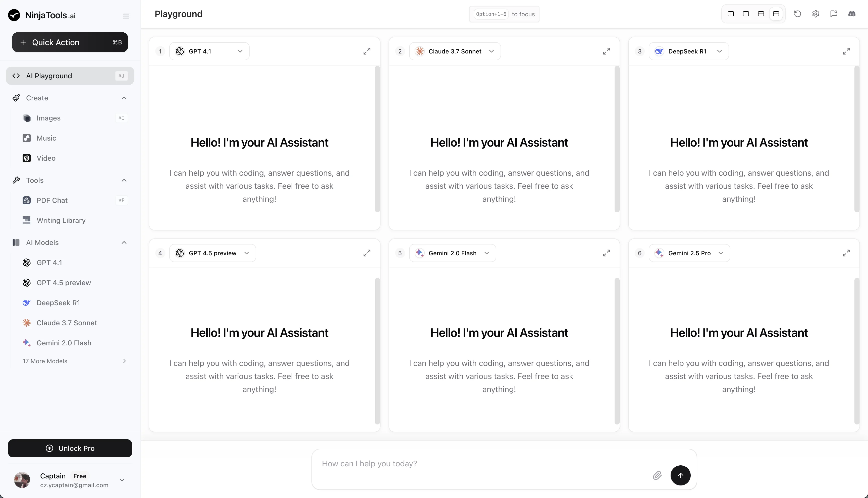868x498 pixels.
Task: Collapse the sidebar with the hamburger icon
Action: click(x=126, y=16)
